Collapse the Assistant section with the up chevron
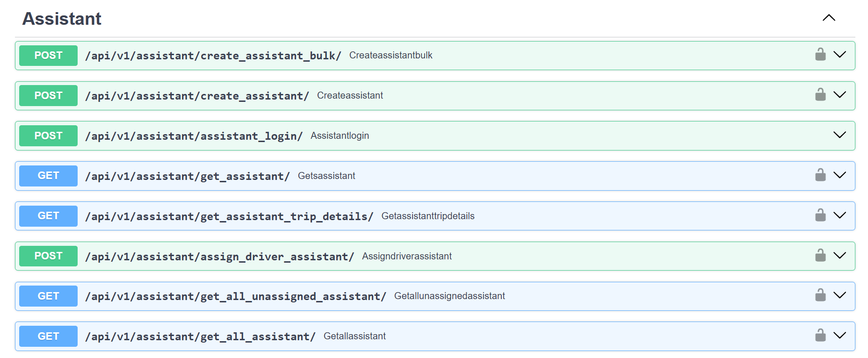Image resolution: width=868 pixels, height=358 pixels. click(x=829, y=18)
